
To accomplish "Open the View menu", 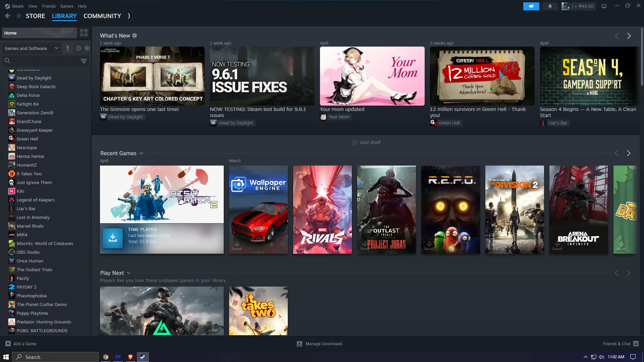I will click(33, 6).
